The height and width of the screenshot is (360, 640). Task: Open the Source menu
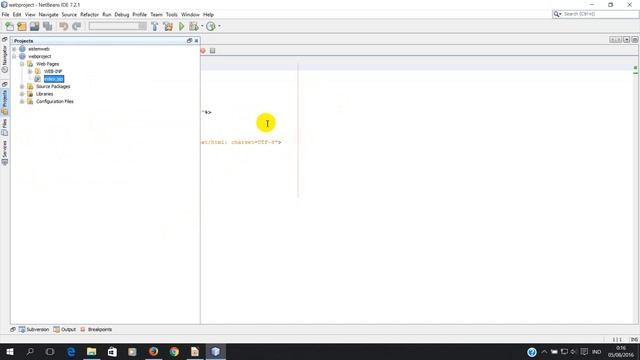tap(69, 15)
